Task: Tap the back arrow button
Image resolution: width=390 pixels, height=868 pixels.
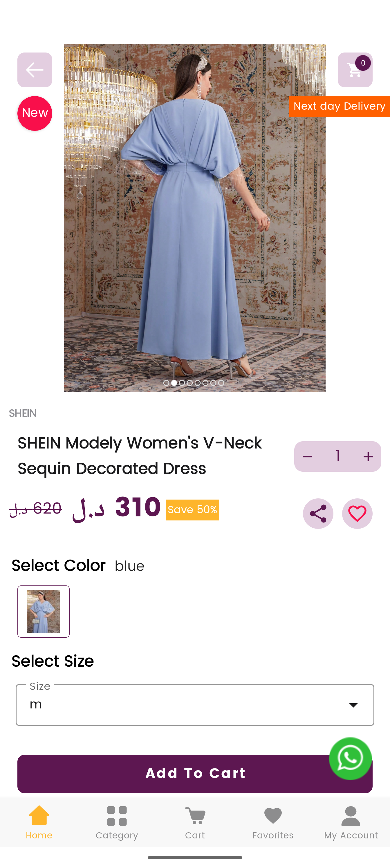Action: [x=35, y=70]
